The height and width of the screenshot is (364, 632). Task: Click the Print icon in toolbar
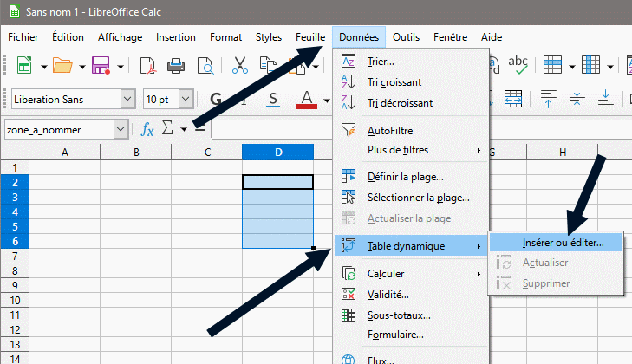[x=175, y=66]
